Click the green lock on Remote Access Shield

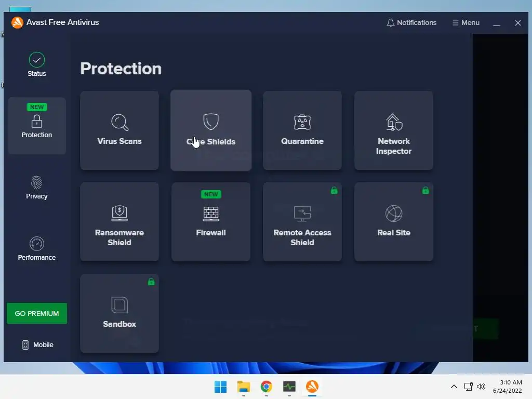point(334,190)
